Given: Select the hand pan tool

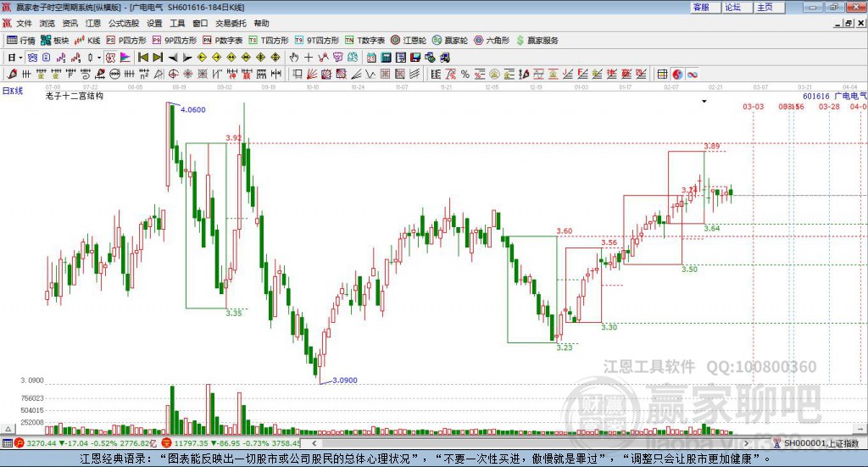Looking at the screenshot, I should [294, 58].
